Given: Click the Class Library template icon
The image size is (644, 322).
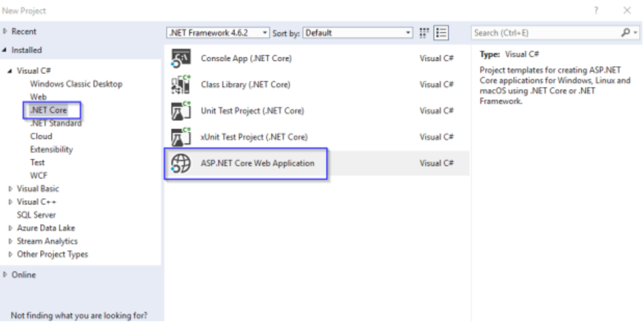Looking at the screenshot, I should (x=181, y=84).
